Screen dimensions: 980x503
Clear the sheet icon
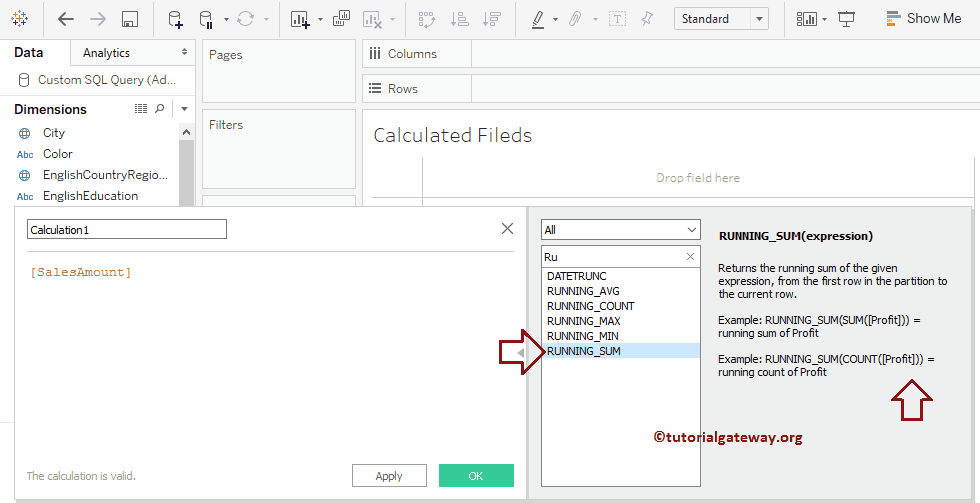[372, 19]
